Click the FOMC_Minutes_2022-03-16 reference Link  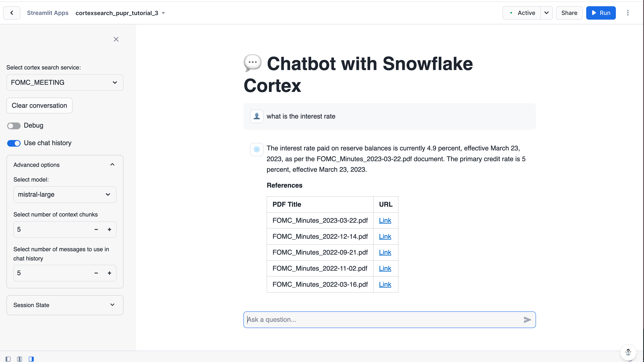click(385, 284)
